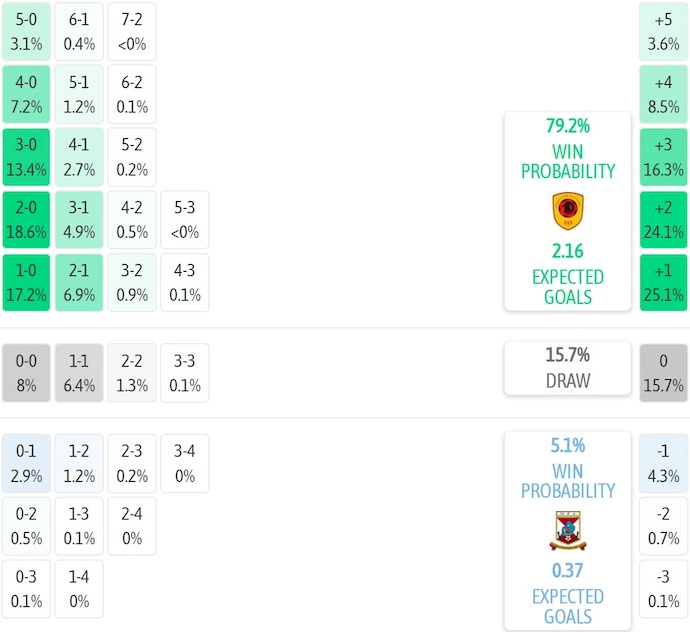
Task: Select the +2 goal margin tile
Action: [x=664, y=220]
